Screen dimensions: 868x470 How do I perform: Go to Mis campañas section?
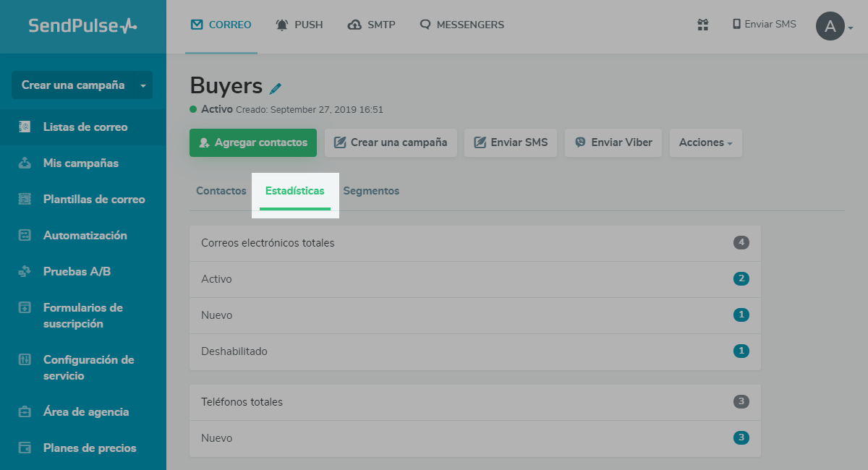tap(80, 163)
